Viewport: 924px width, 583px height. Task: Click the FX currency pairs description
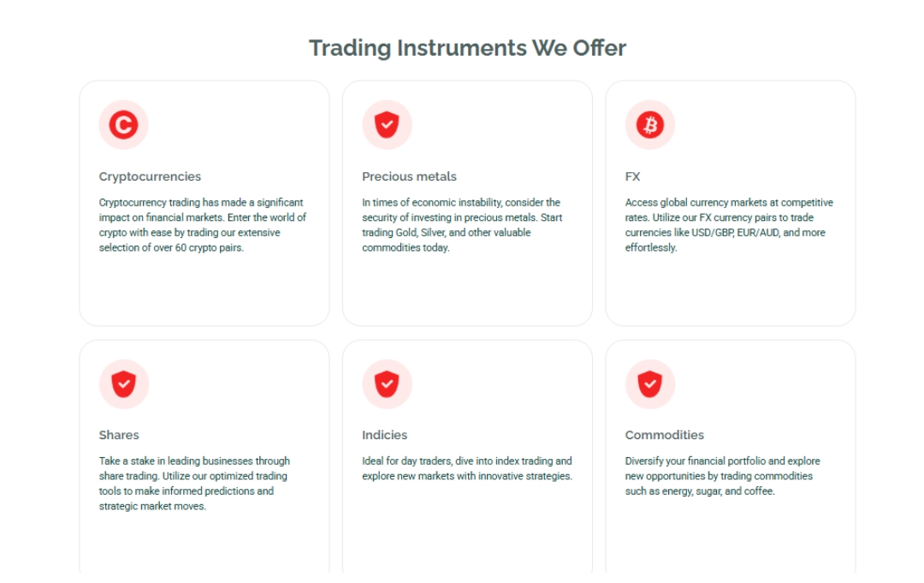pos(728,225)
